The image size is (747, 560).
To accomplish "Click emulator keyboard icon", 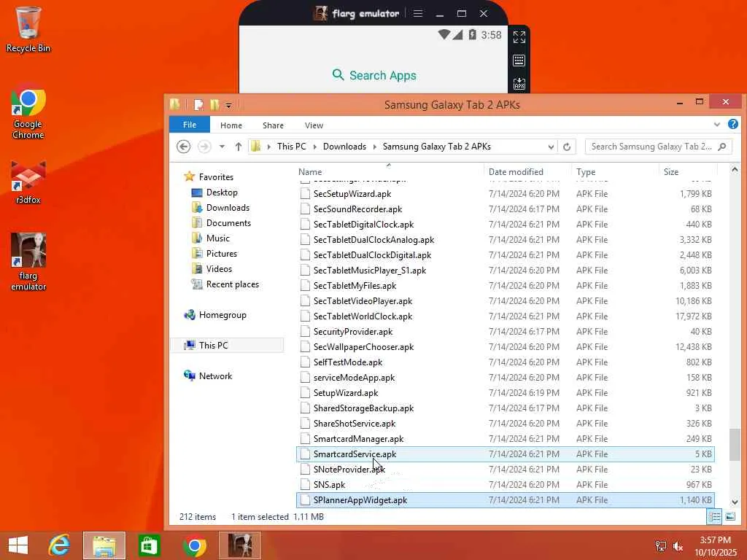I will coord(519,61).
